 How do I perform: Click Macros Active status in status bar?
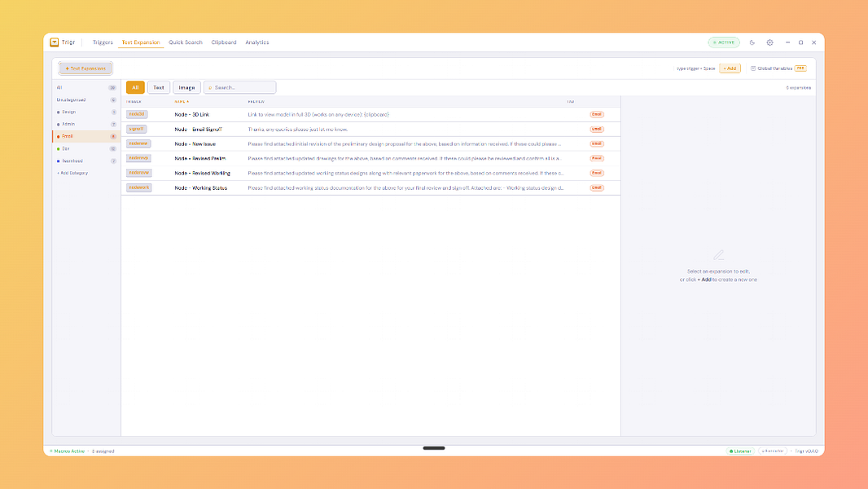(x=68, y=452)
